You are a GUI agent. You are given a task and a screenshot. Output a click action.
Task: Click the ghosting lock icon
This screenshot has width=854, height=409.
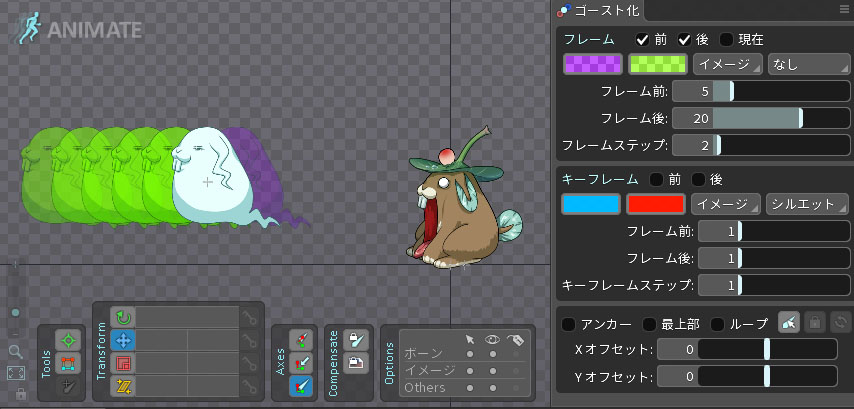coord(815,323)
